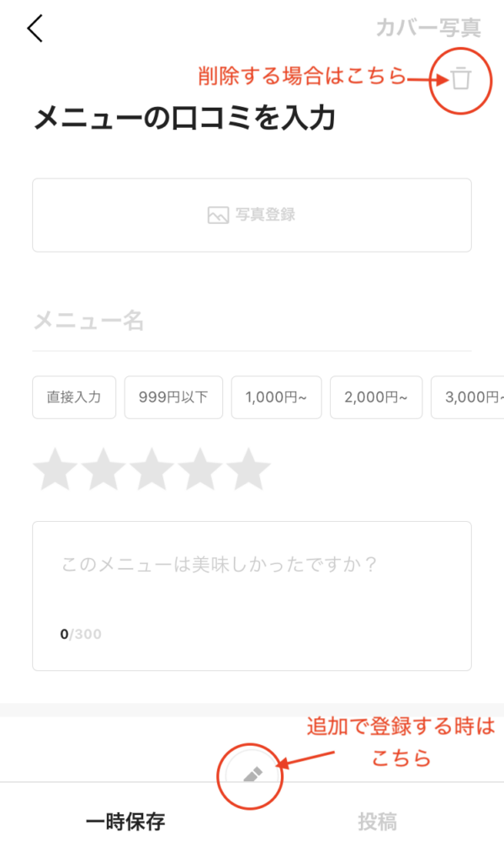Rate three stars with the third star

click(151, 469)
